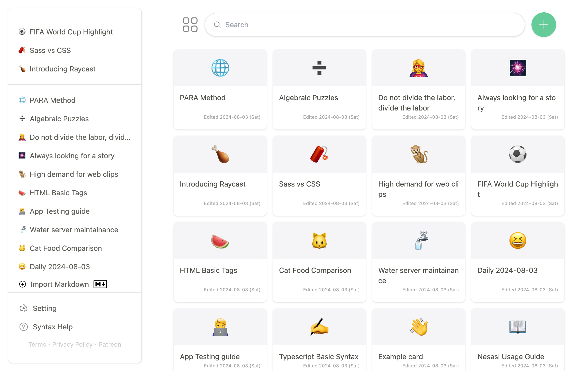Image resolution: width=588 pixels, height=371 pixels.
Task: Toggle the grid view layout icon
Action: [190, 25]
